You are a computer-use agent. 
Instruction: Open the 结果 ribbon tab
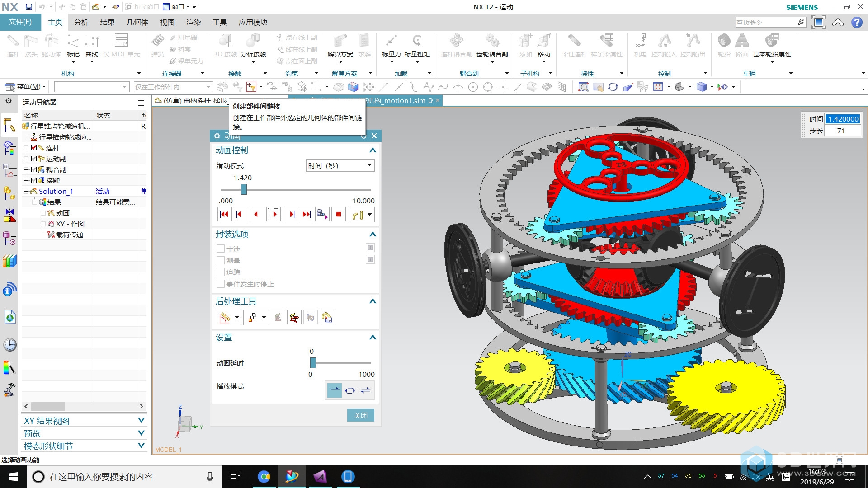[108, 22]
